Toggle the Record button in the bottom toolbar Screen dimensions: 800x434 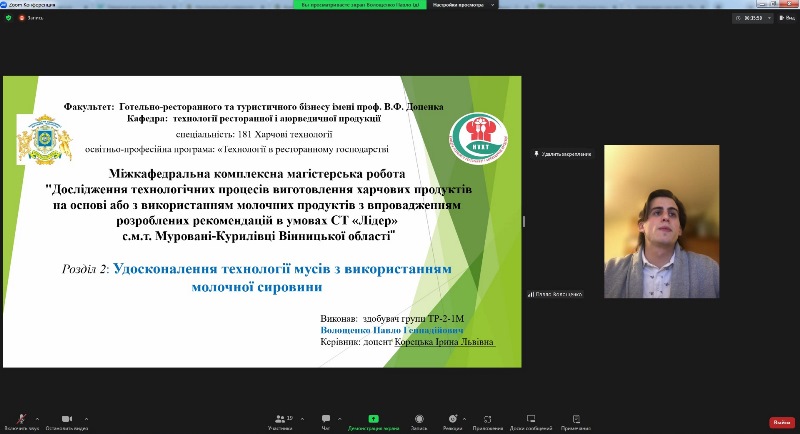tap(419, 419)
